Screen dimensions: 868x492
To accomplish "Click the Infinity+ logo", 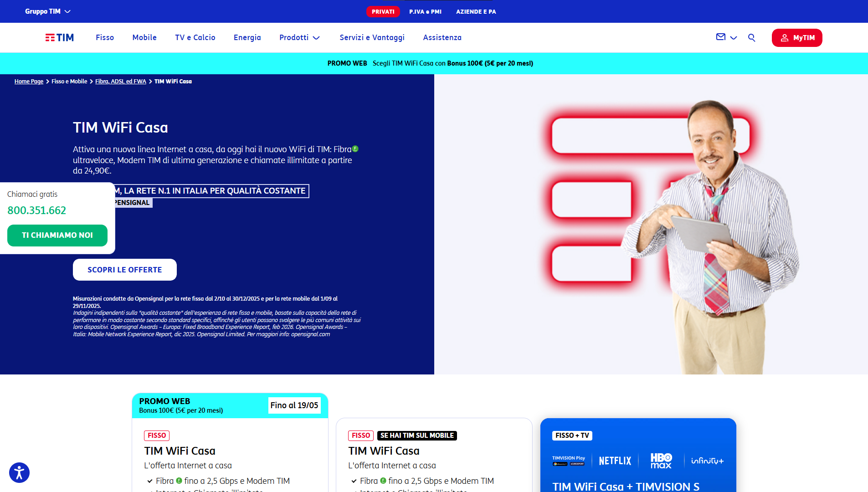I will pos(707,461).
